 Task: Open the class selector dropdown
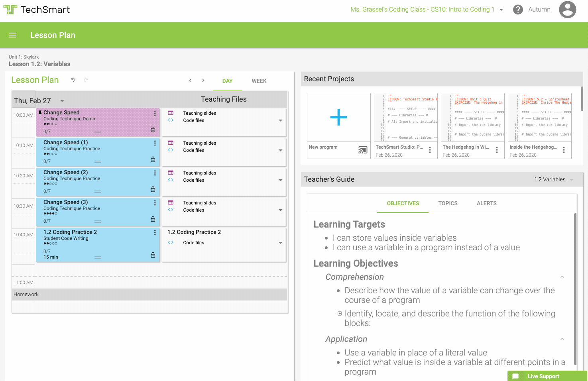(501, 10)
